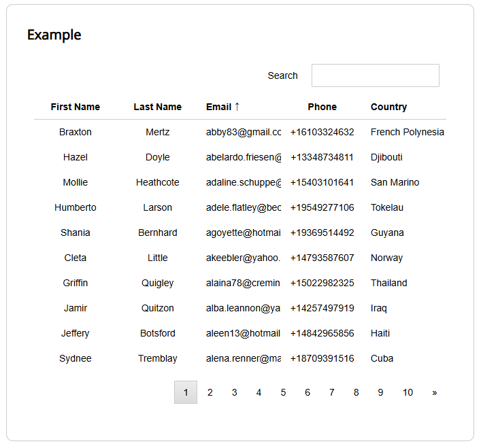Go to next page using » arrow
481x448 pixels.
coord(434,392)
